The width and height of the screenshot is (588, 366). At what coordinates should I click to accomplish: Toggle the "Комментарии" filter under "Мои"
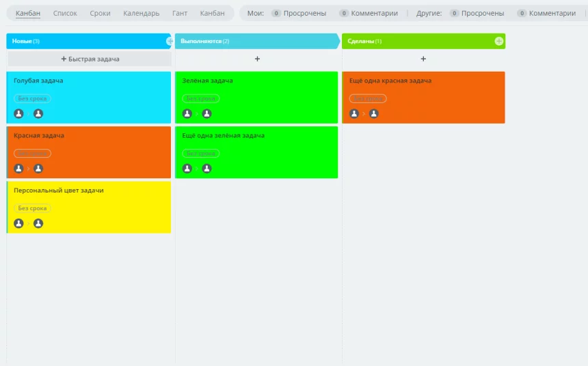[x=369, y=13]
